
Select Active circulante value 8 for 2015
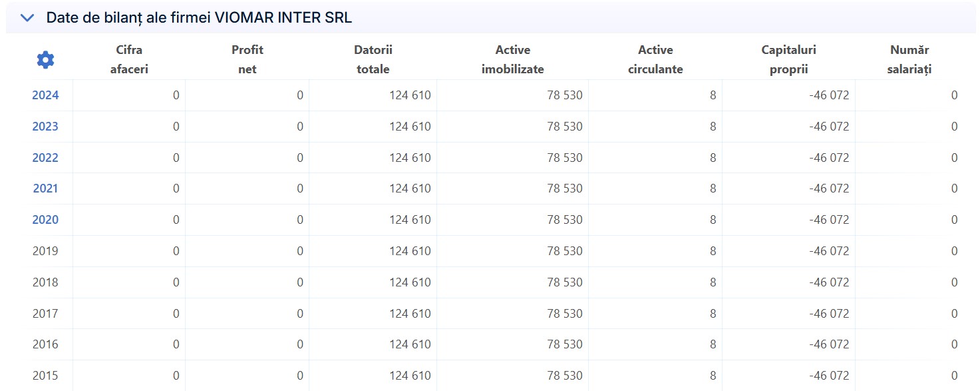click(713, 376)
